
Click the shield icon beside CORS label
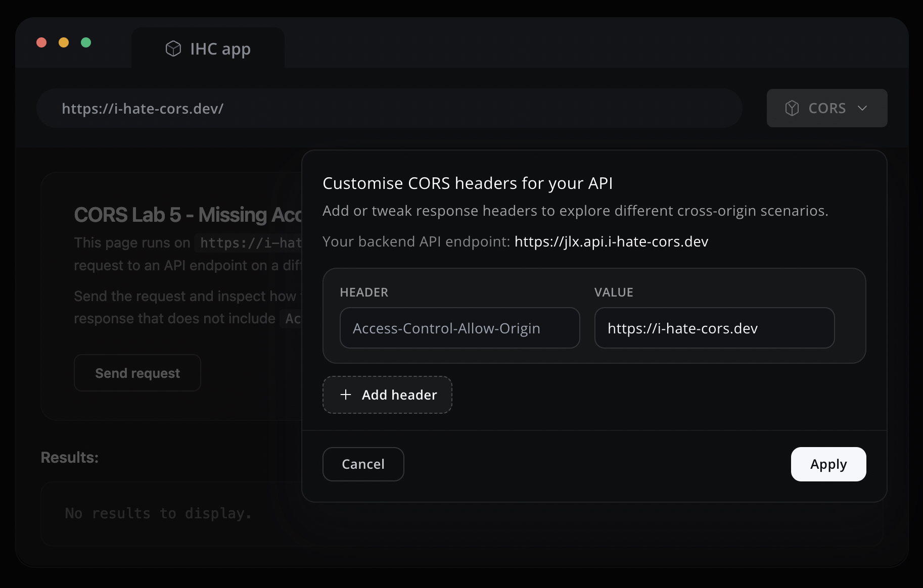(792, 108)
